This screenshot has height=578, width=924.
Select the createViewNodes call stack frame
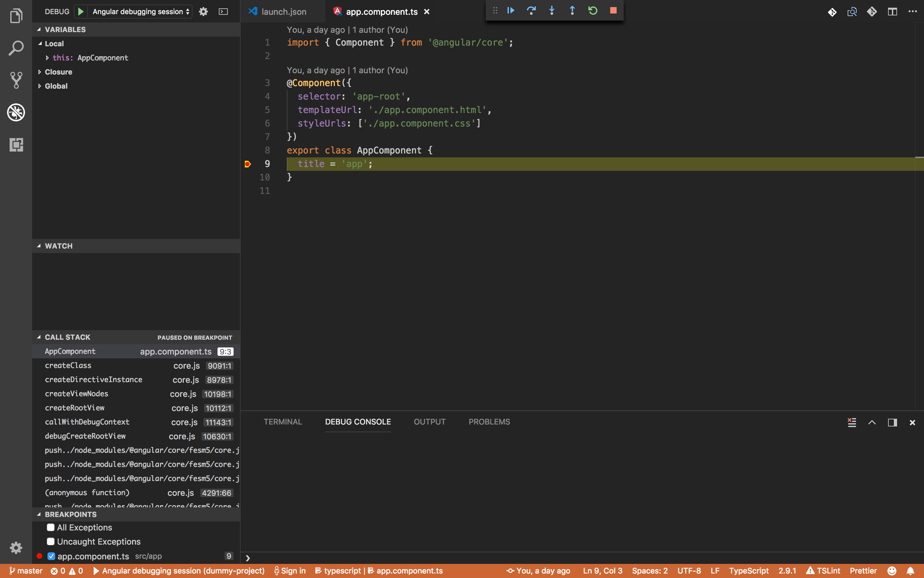click(x=136, y=394)
